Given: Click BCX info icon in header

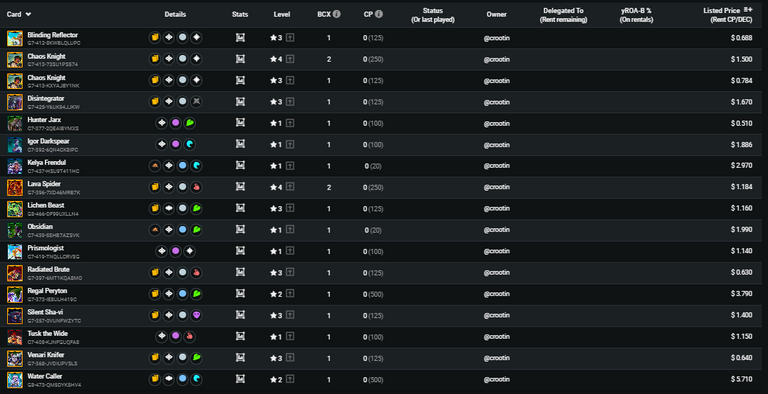Looking at the screenshot, I should (336, 14).
